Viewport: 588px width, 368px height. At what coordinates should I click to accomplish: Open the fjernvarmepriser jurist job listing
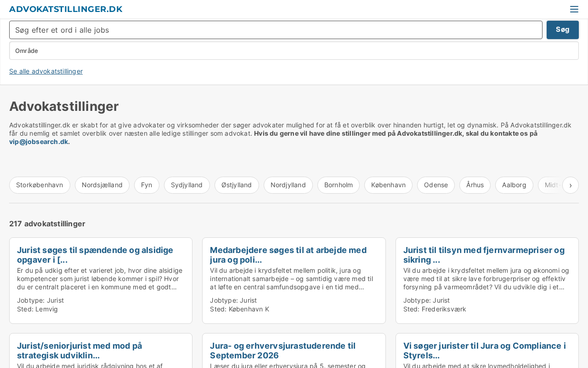(x=484, y=255)
